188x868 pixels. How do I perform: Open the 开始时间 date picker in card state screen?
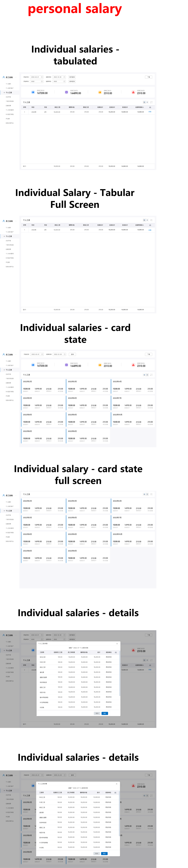point(37,354)
